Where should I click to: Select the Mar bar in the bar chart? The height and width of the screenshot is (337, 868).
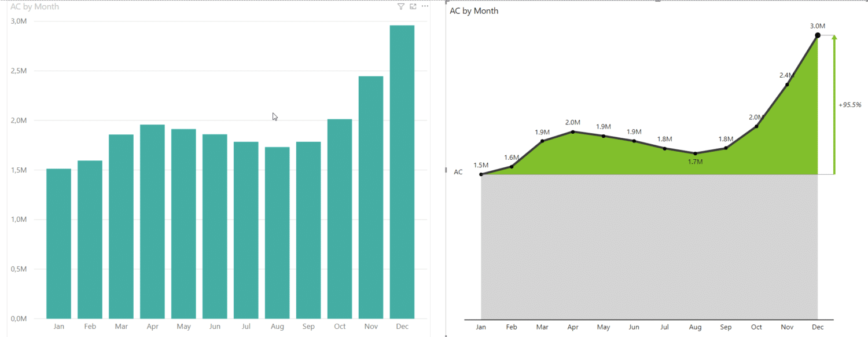(121, 226)
